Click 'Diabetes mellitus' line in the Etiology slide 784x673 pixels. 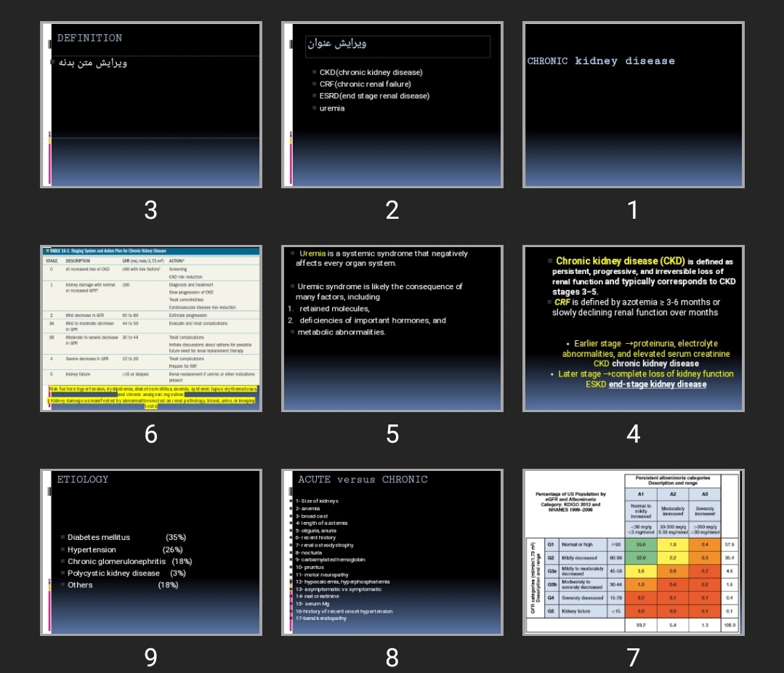(99, 537)
